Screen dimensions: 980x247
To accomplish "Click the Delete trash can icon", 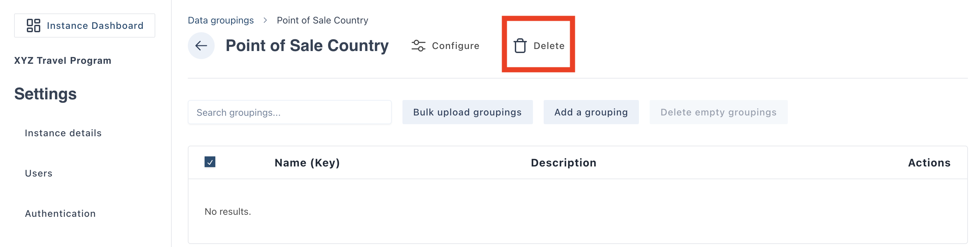I will pyautogui.click(x=520, y=46).
